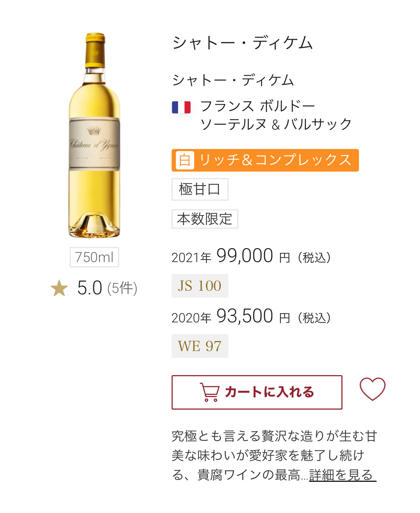Click the WE 97 score badge
Viewport: 420px width, 513px height.
[x=200, y=346]
